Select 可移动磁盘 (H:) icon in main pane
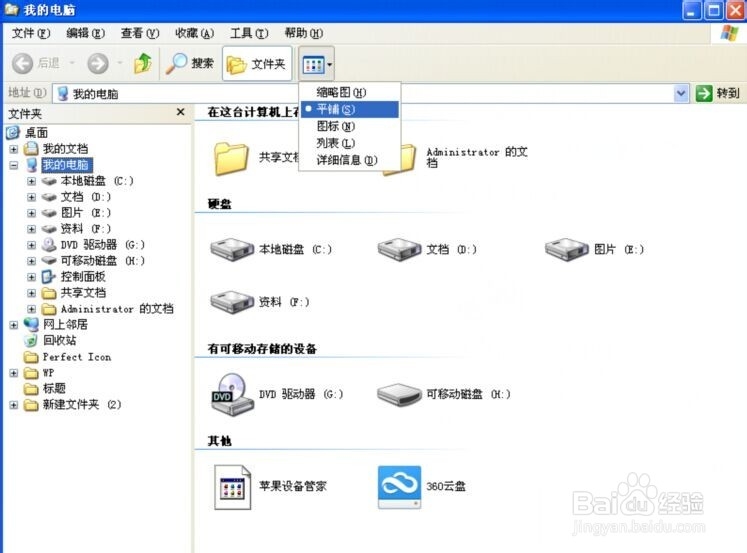Screen dimensions: 747x553 (399, 394)
